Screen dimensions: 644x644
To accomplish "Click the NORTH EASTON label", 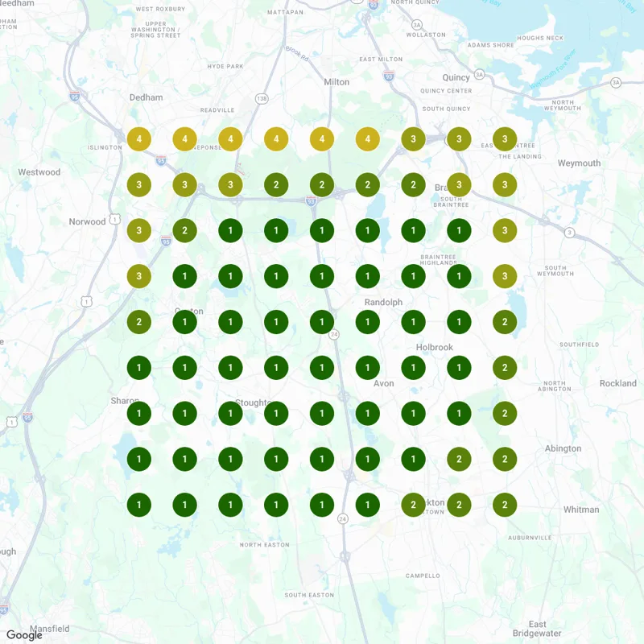I will click(265, 545).
